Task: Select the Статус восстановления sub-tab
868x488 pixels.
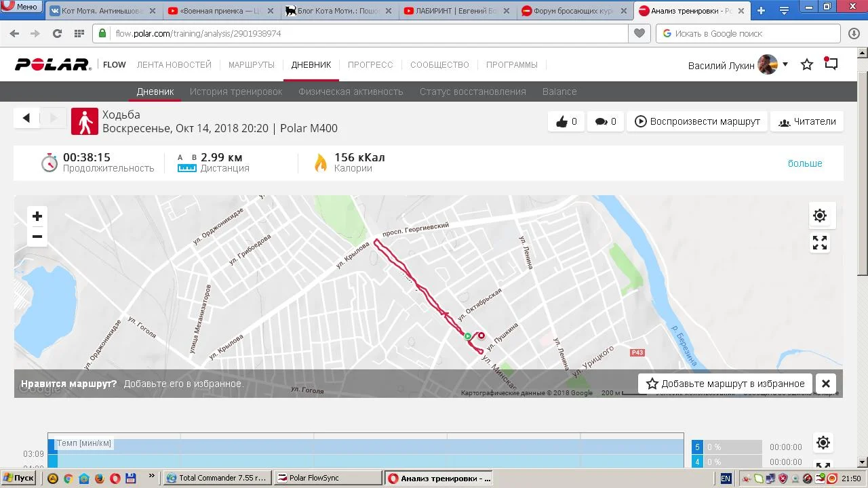Action: click(473, 91)
